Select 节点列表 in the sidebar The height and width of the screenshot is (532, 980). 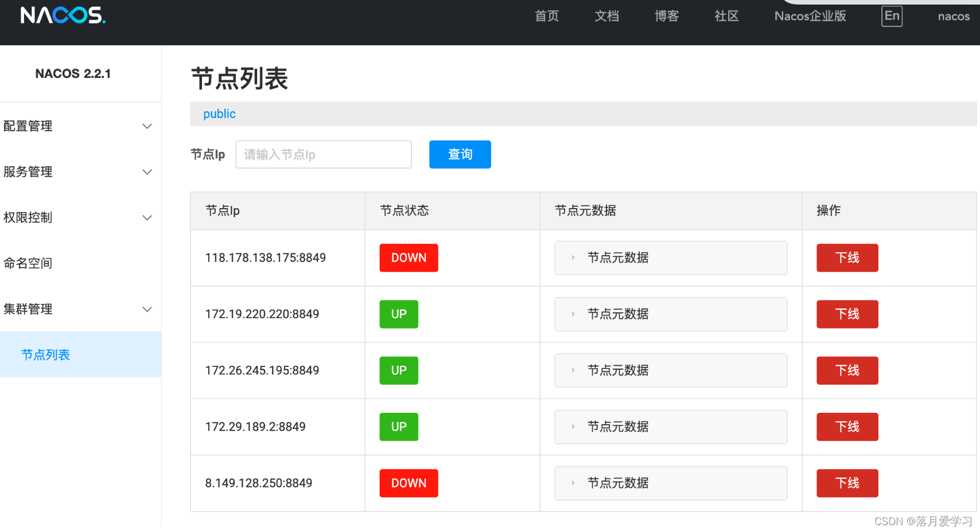(x=80, y=354)
